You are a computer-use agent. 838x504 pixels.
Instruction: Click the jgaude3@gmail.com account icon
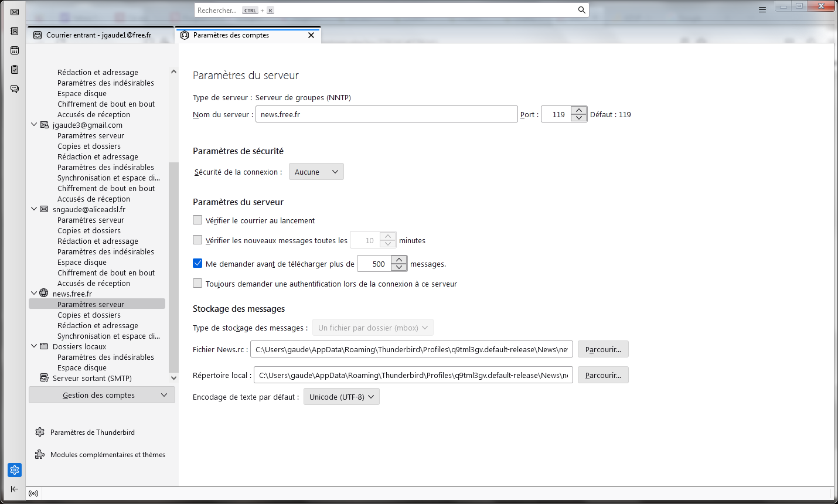(44, 125)
